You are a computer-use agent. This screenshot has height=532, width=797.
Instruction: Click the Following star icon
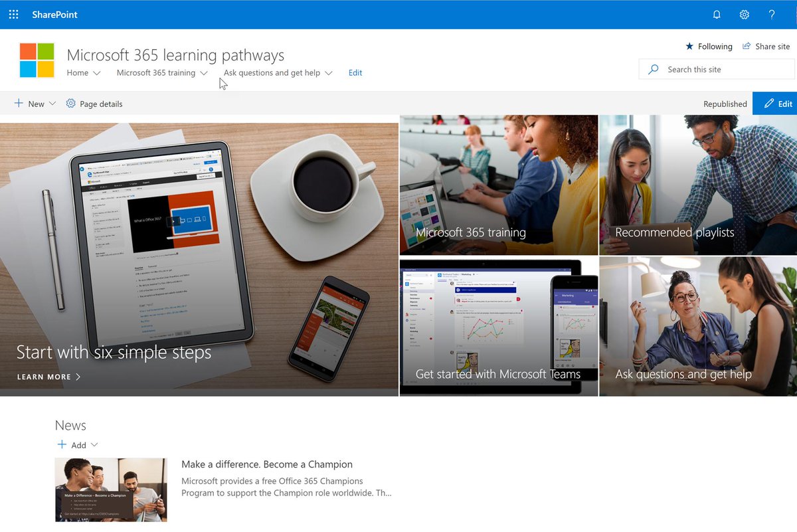point(689,46)
